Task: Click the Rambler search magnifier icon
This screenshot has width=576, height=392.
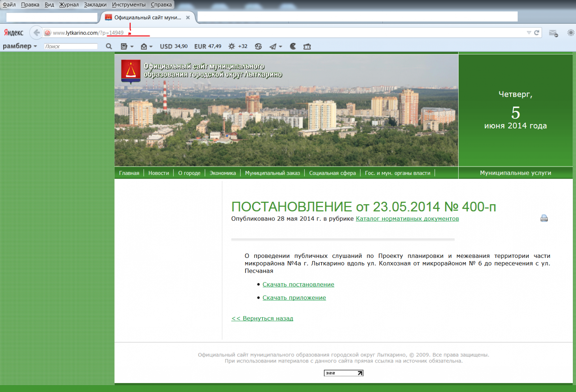Action: (x=109, y=46)
